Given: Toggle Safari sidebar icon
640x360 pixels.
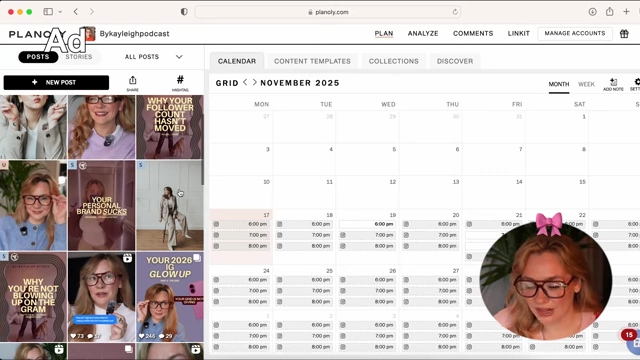Looking at the screenshot, I should [48, 12].
